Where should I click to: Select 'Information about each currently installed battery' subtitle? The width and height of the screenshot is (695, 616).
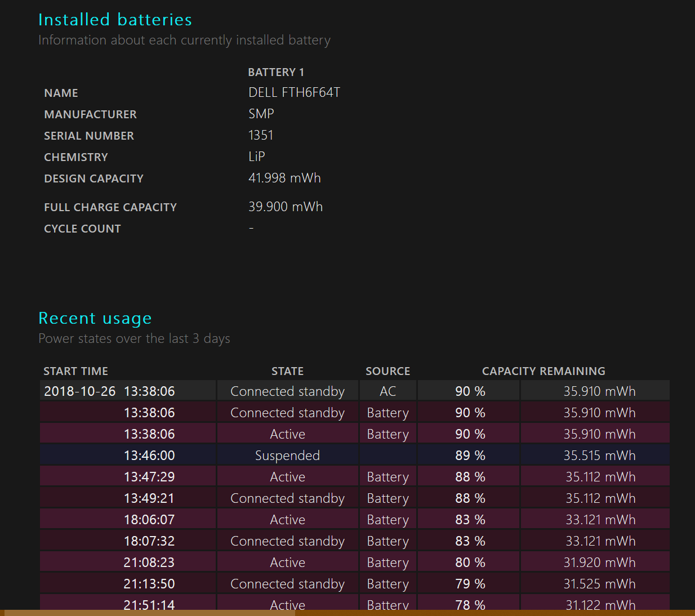click(x=184, y=40)
